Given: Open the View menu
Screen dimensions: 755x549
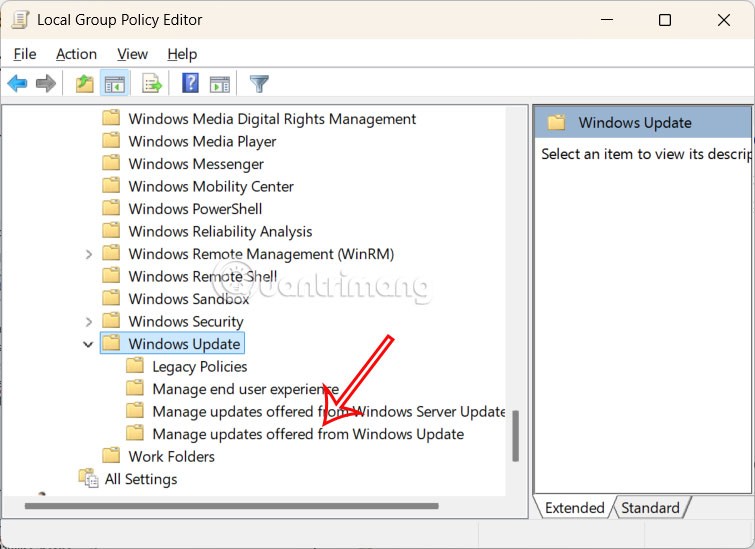Looking at the screenshot, I should tap(132, 54).
